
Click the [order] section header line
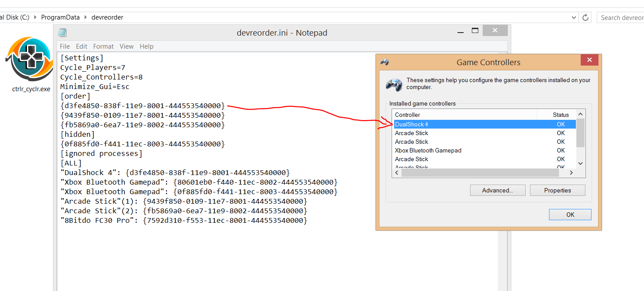click(75, 96)
